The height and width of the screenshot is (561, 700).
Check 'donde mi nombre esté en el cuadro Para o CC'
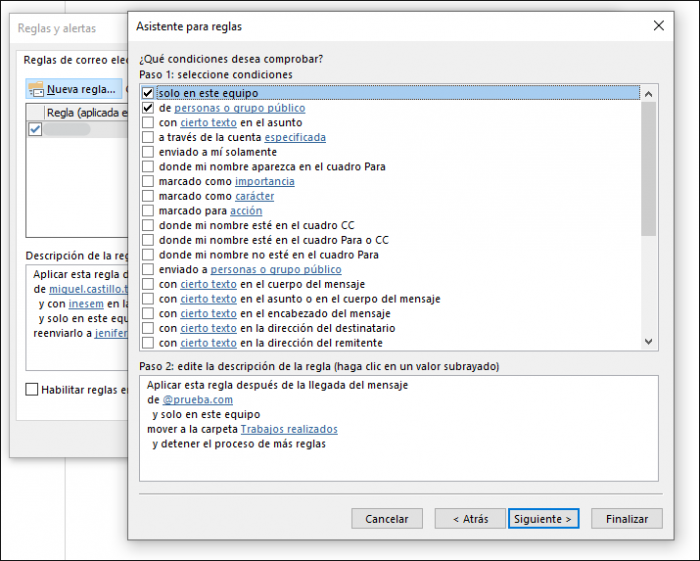pyautogui.click(x=148, y=240)
